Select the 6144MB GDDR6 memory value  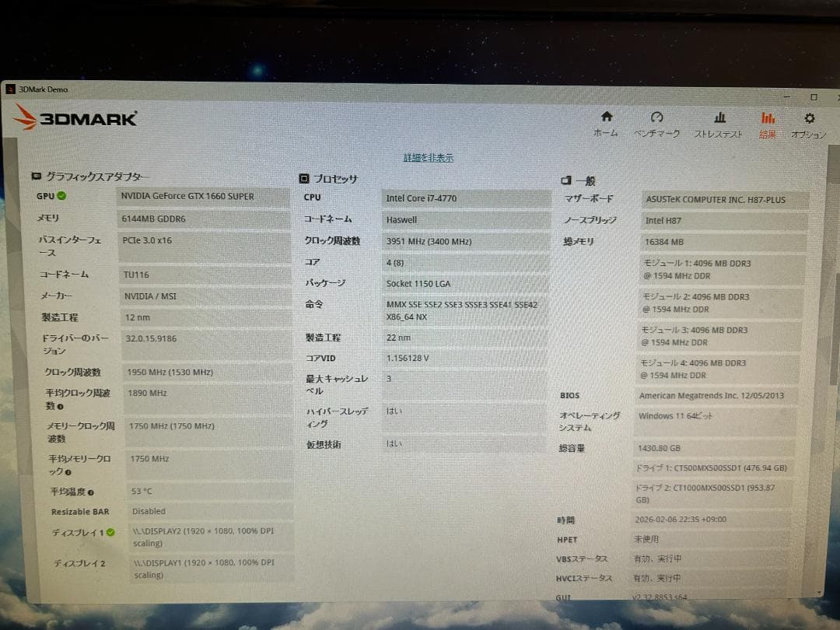204,219
